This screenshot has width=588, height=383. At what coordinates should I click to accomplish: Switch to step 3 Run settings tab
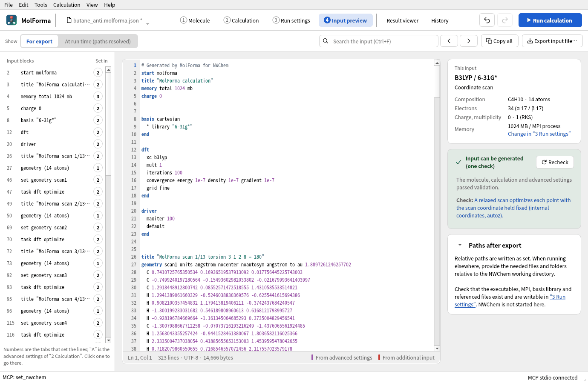click(291, 20)
